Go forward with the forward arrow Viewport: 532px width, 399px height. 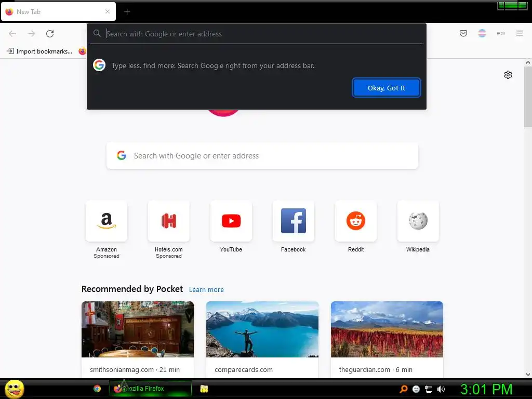pyautogui.click(x=32, y=34)
